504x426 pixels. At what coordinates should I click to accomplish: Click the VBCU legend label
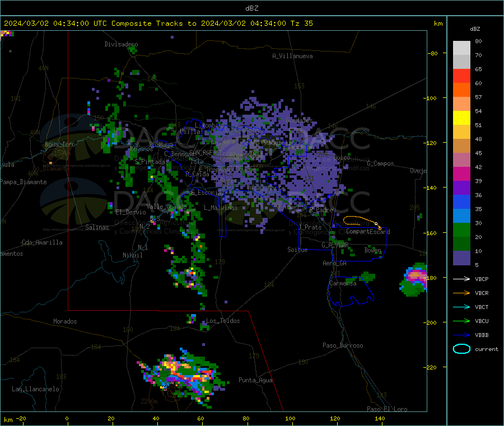(x=482, y=321)
